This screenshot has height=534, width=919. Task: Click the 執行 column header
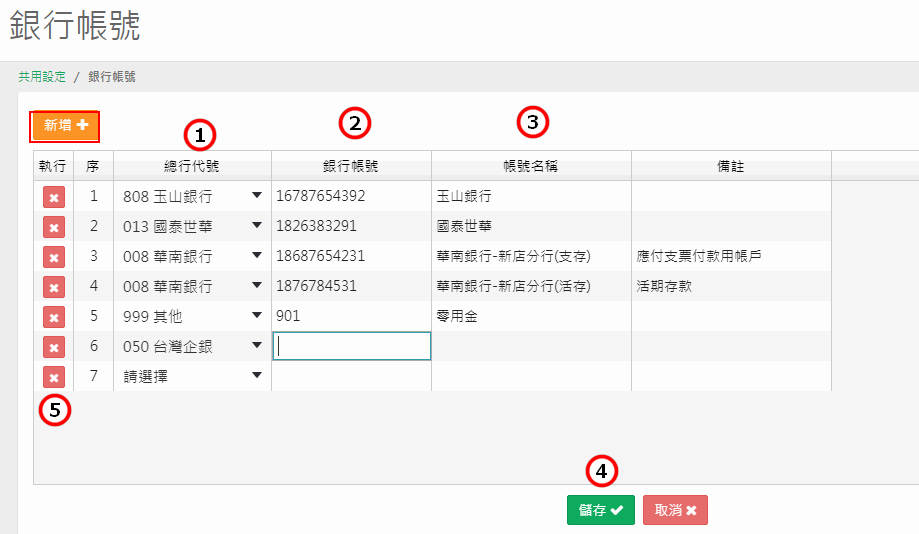point(53,166)
